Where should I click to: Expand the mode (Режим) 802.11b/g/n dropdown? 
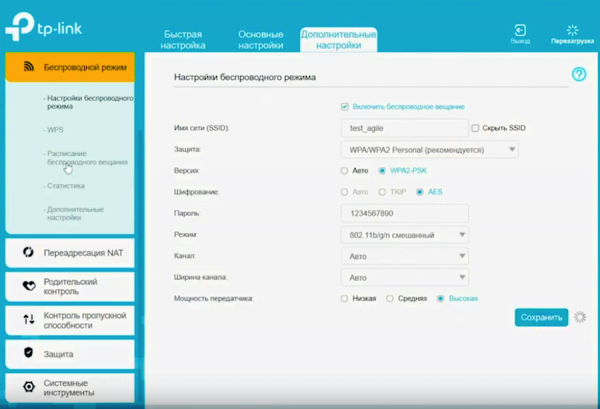[404, 235]
